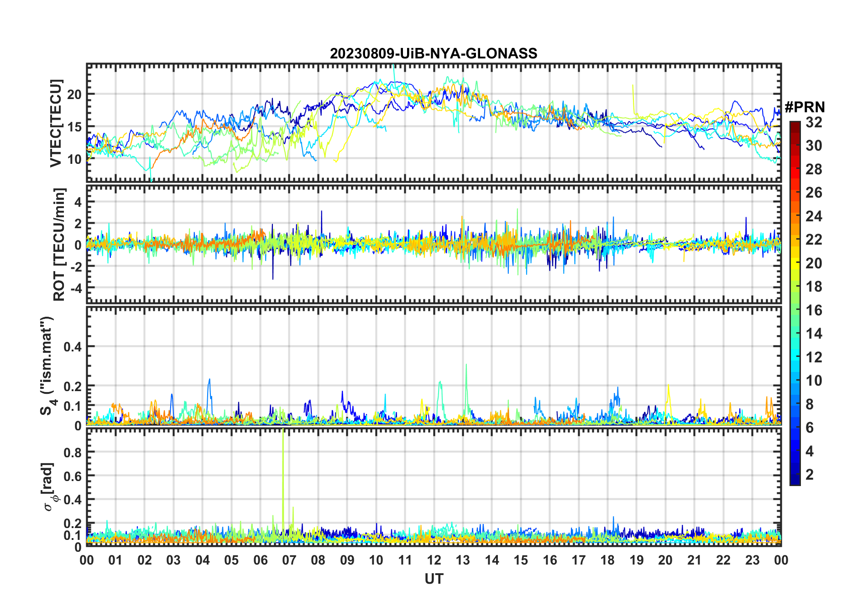Pick colorbar tick label 24

(814, 216)
